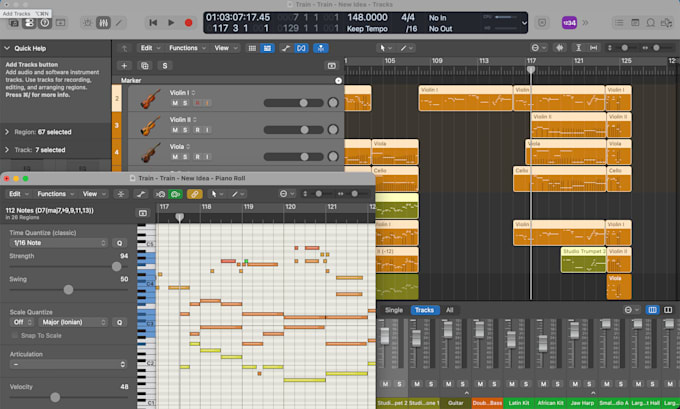This screenshot has height=409, width=680.
Task: Adjust the Violin I volume slider
Action: (294, 103)
